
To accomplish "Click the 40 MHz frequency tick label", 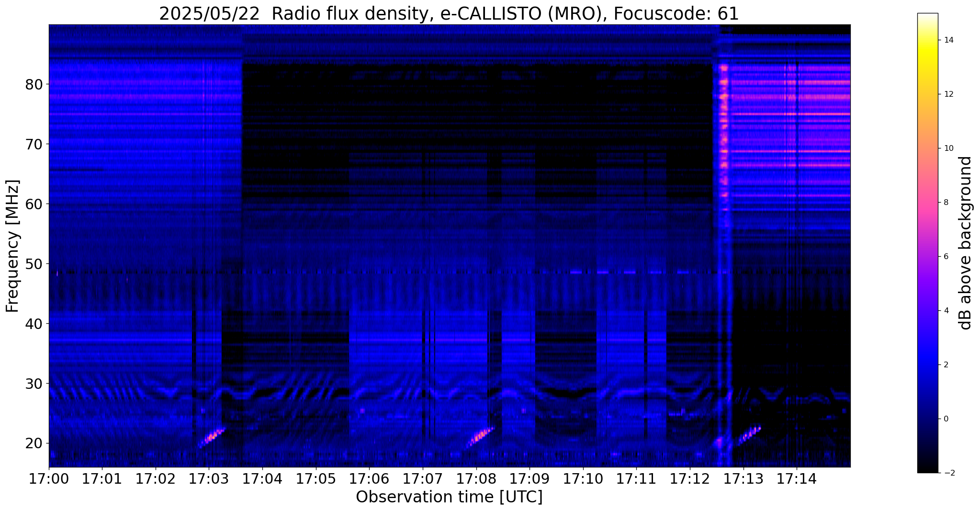I will pyautogui.click(x=34, y=323).
